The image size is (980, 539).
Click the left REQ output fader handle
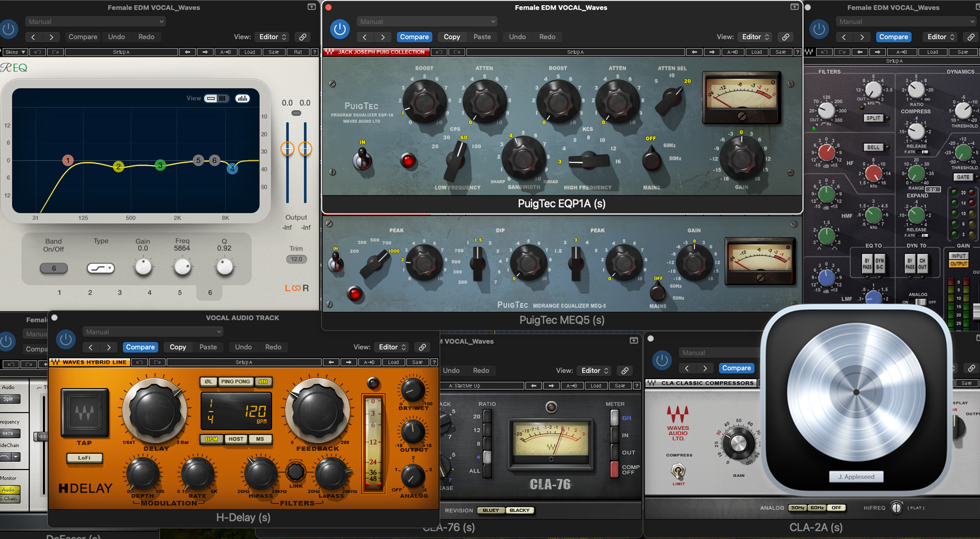pos(288,149)
